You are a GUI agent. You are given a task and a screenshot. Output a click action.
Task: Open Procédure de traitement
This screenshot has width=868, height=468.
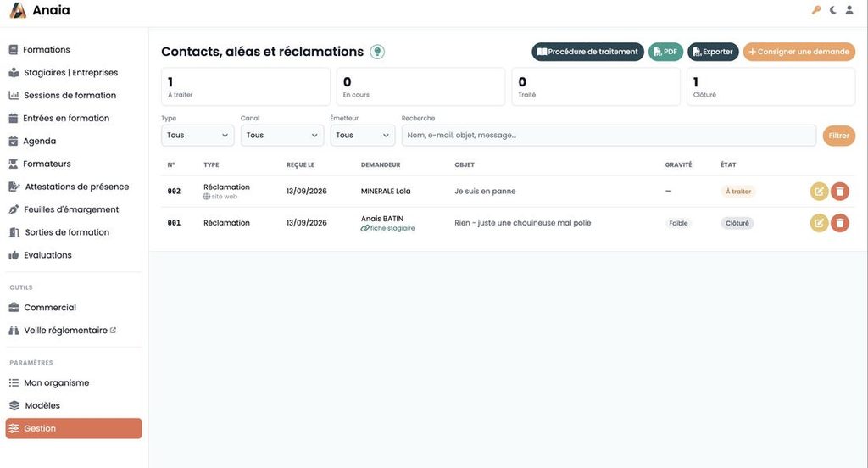point(588,52)
